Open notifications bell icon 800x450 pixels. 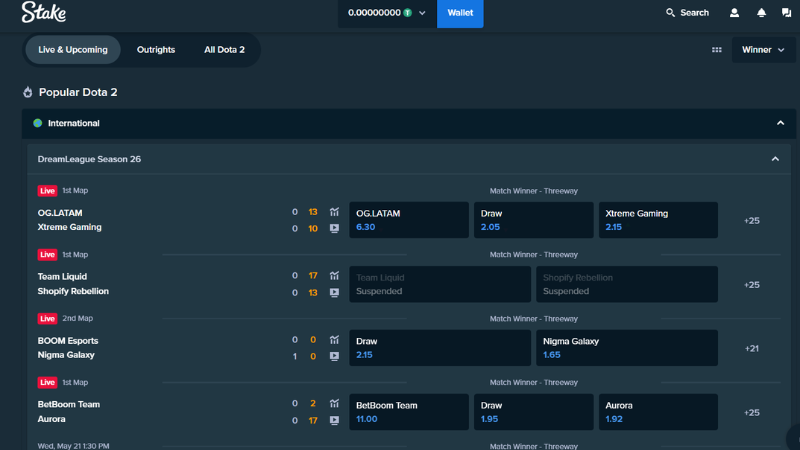(761, 13)
